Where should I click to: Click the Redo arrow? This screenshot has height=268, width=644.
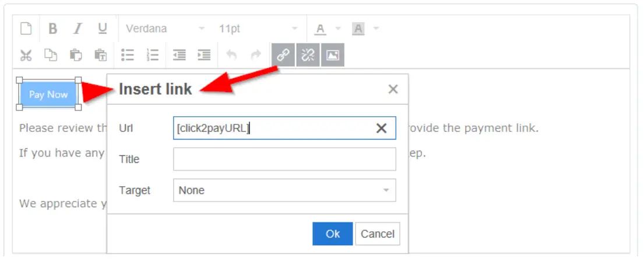[x=256, y=55]
